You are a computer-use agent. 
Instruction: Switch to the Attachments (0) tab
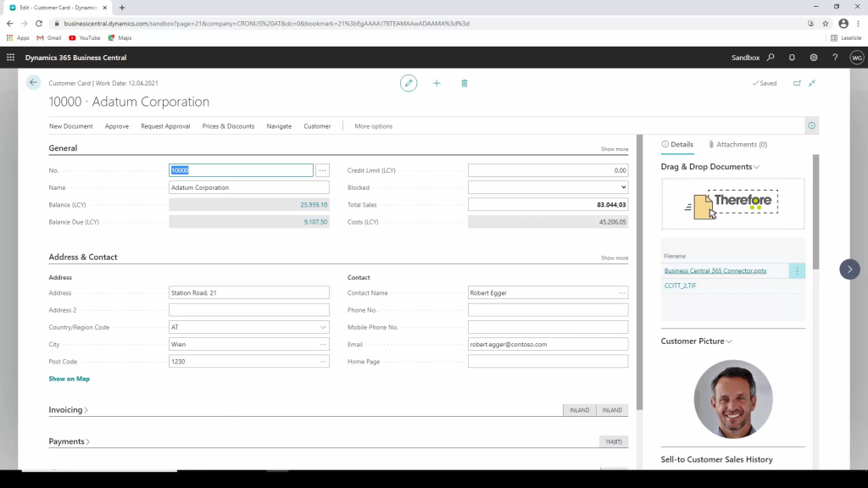(x=738, y=144)
